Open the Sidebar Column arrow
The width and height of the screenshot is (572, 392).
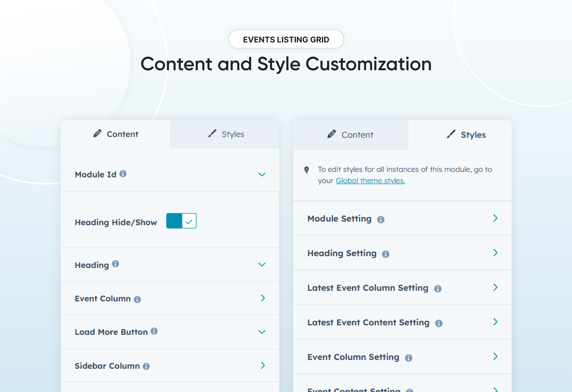pyautogui.click(x=263, y=365)
